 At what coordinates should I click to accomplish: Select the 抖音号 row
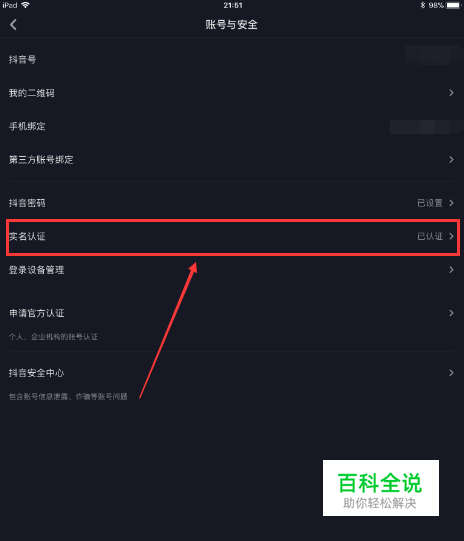pyautogui.click(x=232, y=59)
